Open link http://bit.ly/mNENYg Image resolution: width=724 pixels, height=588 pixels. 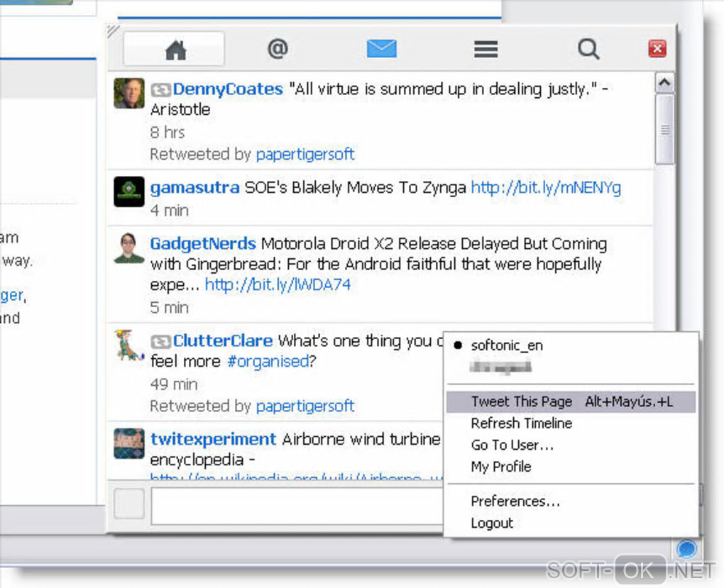pos(546,188)
